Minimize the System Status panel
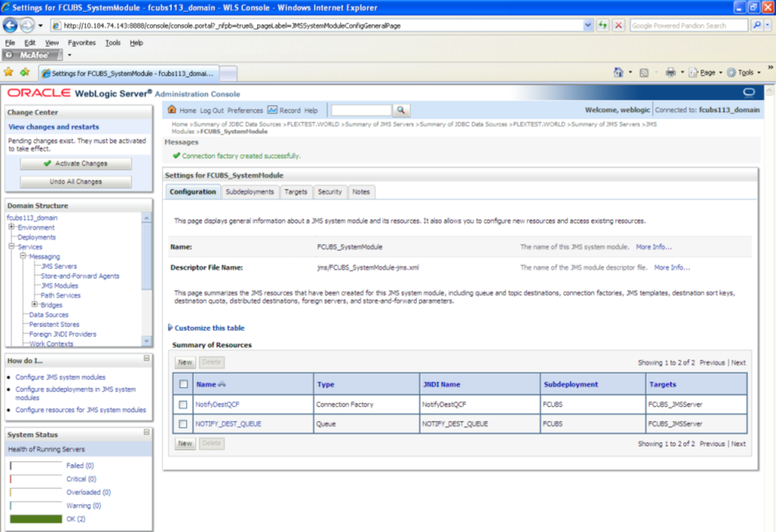Screen dimensions: 776x532 (147, 432)
